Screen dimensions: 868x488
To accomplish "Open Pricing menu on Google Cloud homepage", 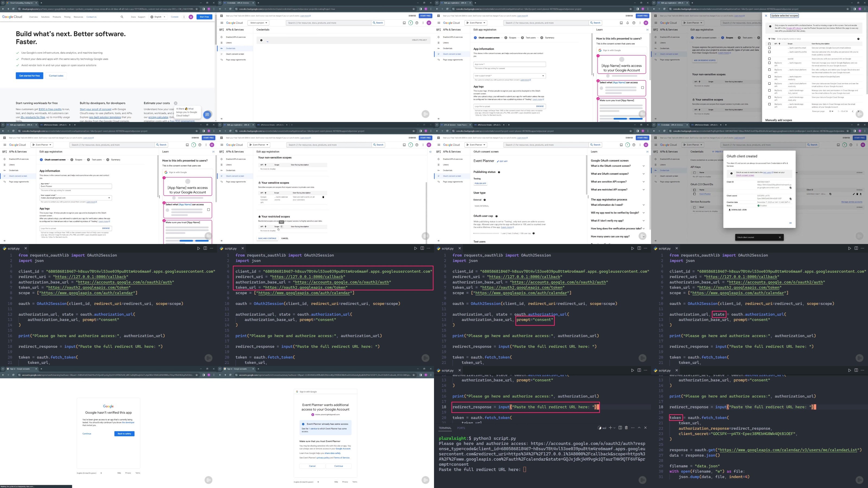I will click(x=67, y=17).
